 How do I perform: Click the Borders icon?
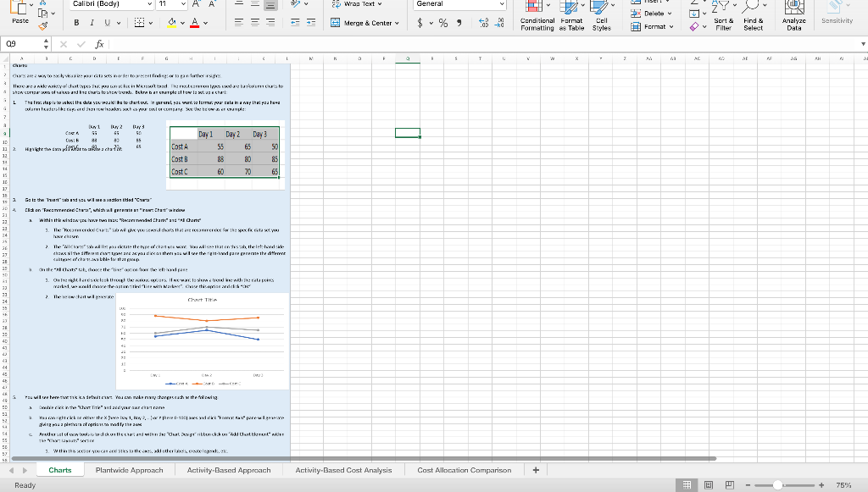point(139,23)
